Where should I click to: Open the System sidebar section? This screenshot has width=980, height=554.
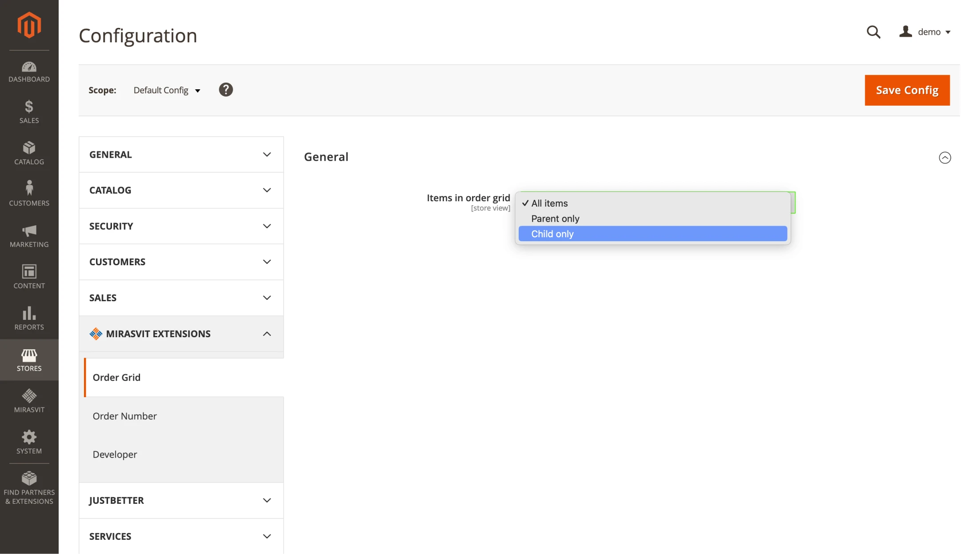coord(29,441)
